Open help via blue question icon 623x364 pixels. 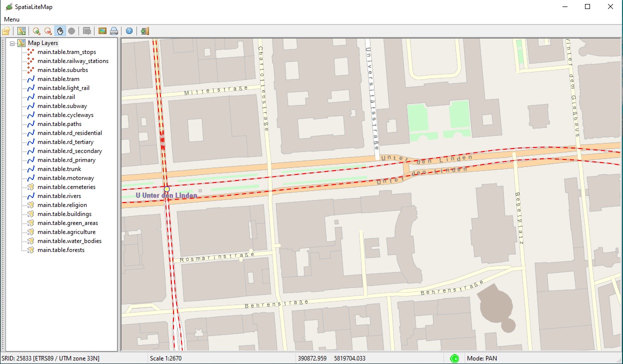click(x=129, y=31)
